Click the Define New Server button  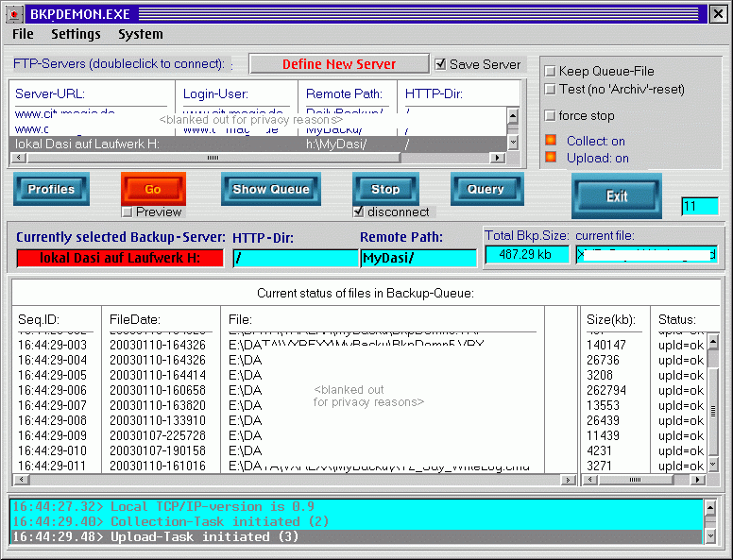click(x=339, y=64)
